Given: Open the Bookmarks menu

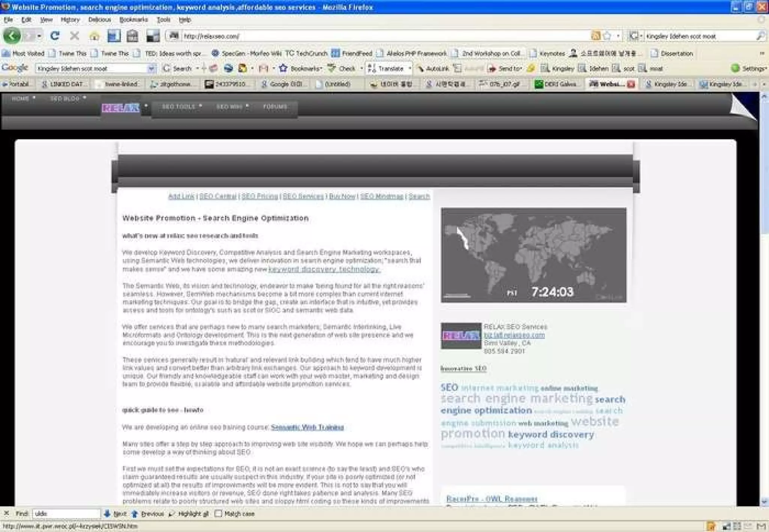Looking at the screenshot, I should pyautogui.click(x=133, y=20).
